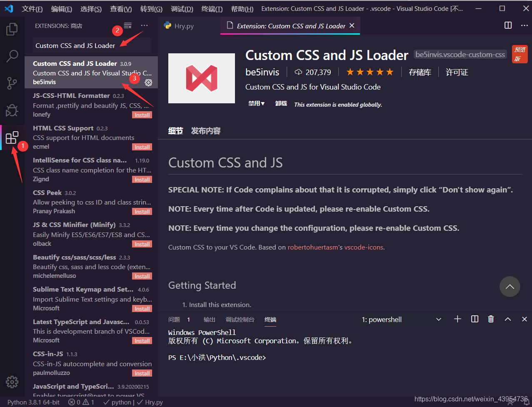The image size is (532, 407).
Task: Open the 存储库 repository link
Action: click(x=420, y=72)
